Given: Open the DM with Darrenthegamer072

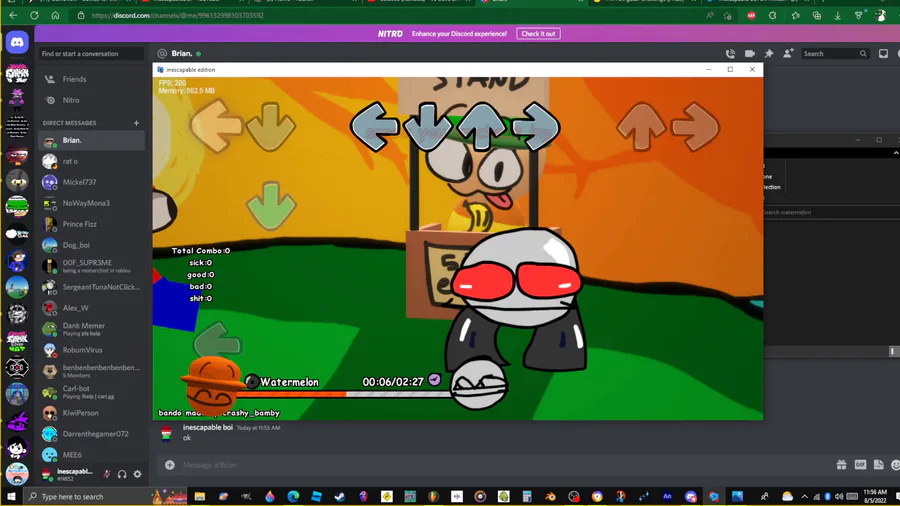Looking at the screenshot, I should 91,434.
